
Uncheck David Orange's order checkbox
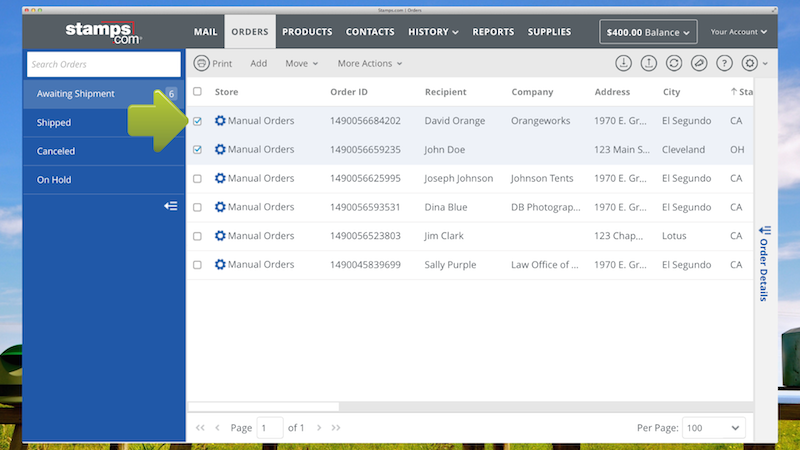(197, 121)
